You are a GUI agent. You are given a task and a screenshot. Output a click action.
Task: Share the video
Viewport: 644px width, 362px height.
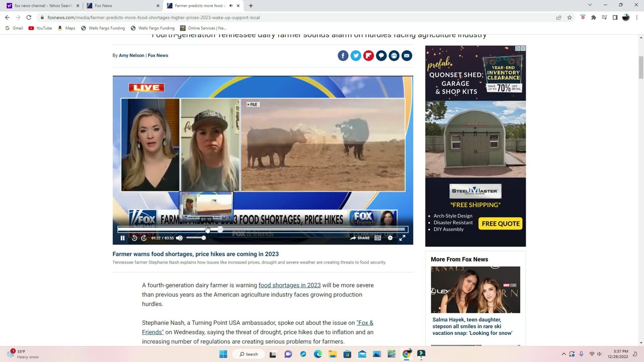[x=360, y=238]
